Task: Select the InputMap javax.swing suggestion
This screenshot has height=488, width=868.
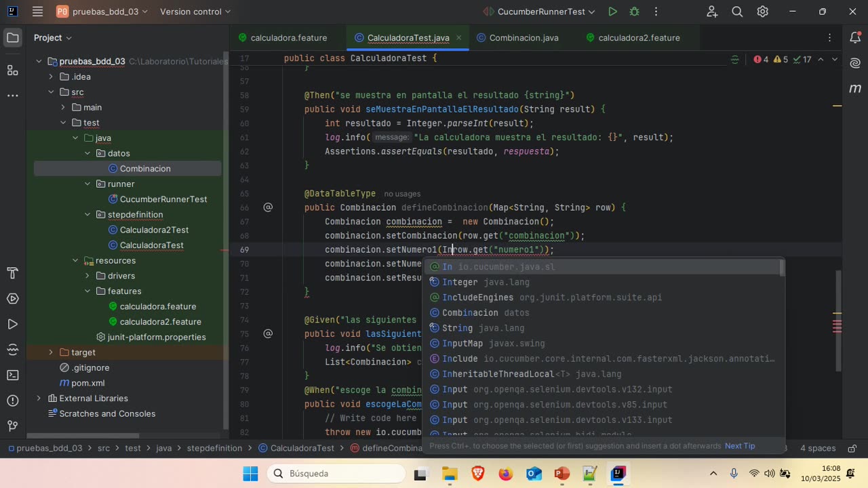Action: (x=604, y=344)
